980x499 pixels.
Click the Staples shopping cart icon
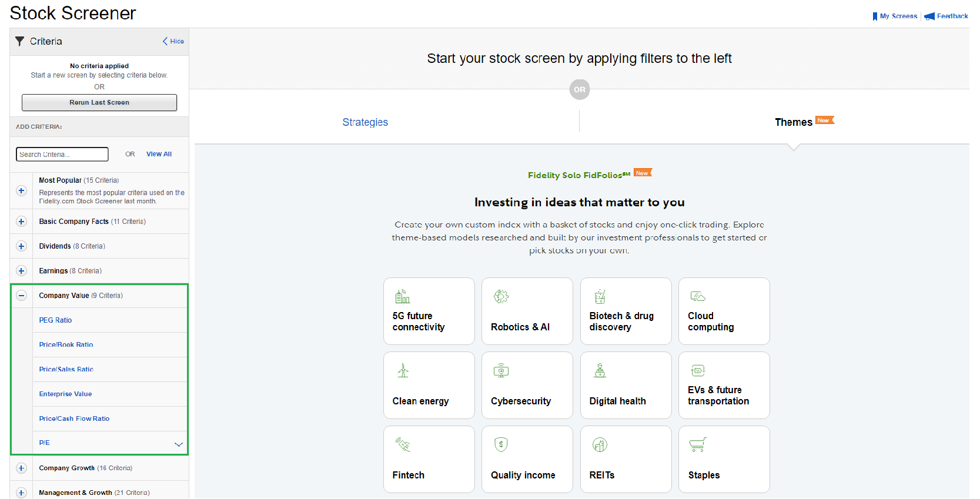(698, 444)
